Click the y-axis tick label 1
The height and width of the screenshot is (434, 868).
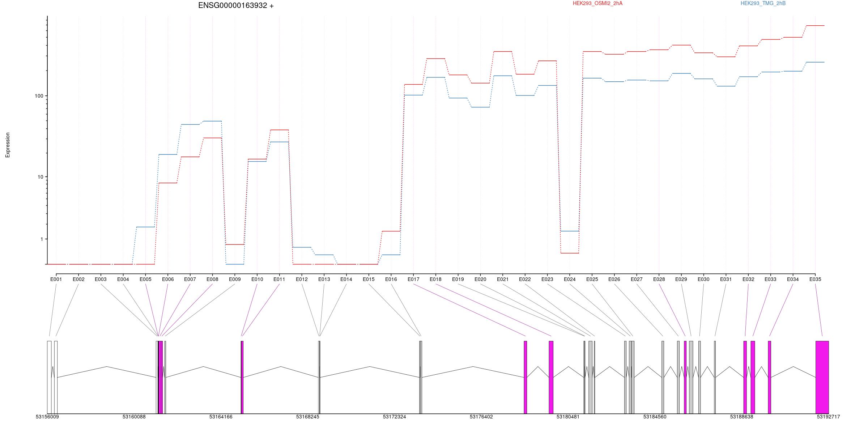click(x=42, y=239)
